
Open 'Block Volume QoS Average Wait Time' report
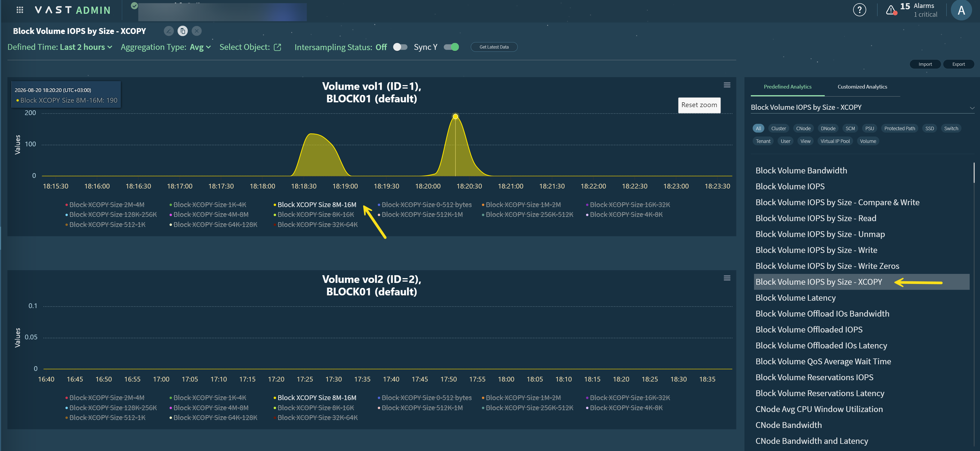[x=823, y=362]
